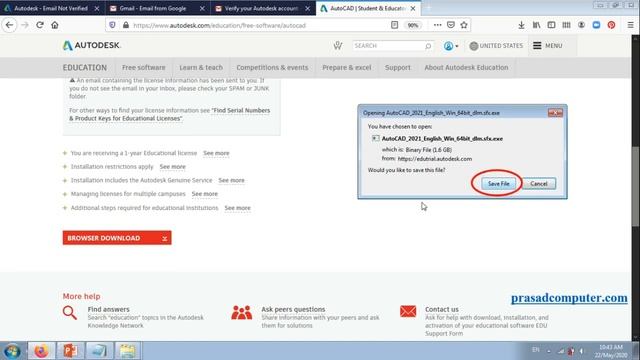
Task: Close the AutoCAD Student & Educator tab
Action: click(413, 8)
